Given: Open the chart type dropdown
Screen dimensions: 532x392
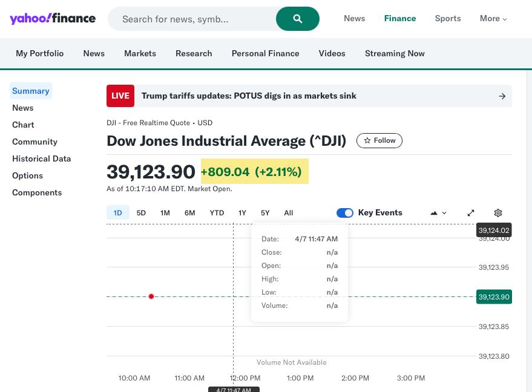Looking at the screenshot, I should [x=438, y=213].
